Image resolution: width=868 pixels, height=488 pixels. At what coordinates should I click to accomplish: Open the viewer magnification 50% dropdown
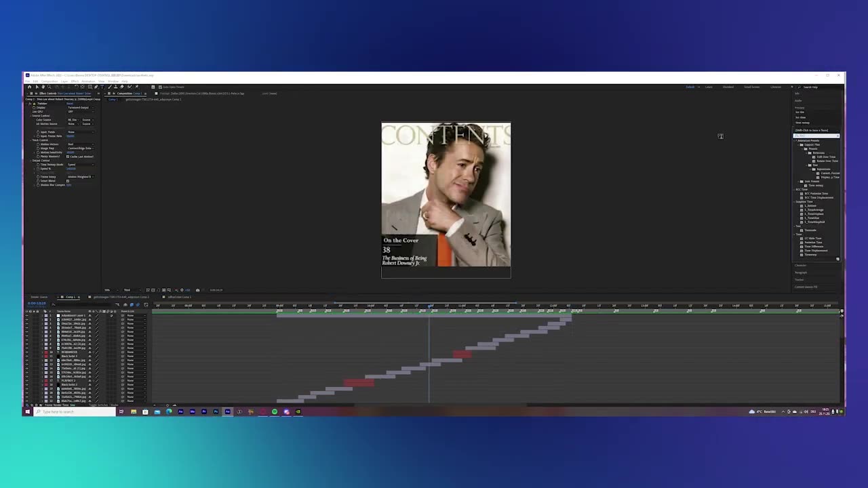coord(110,290)
